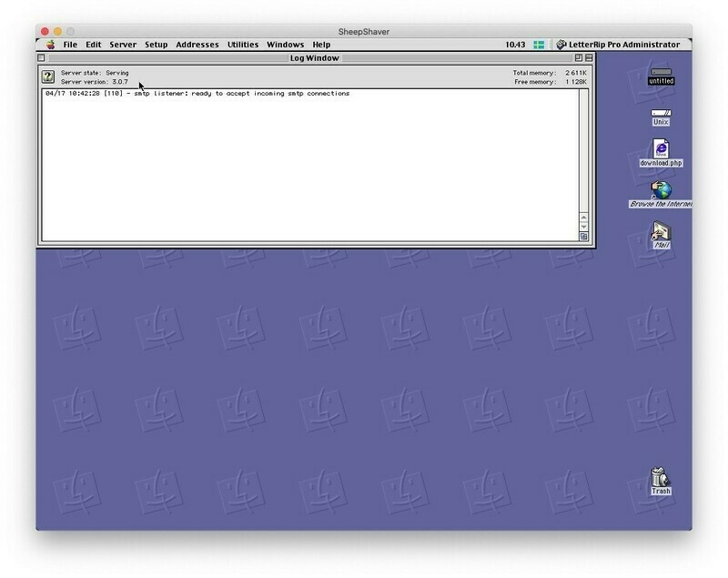The image size is (728, 578).
Task: Open the Help menu
Action: [x=321, y=45]
